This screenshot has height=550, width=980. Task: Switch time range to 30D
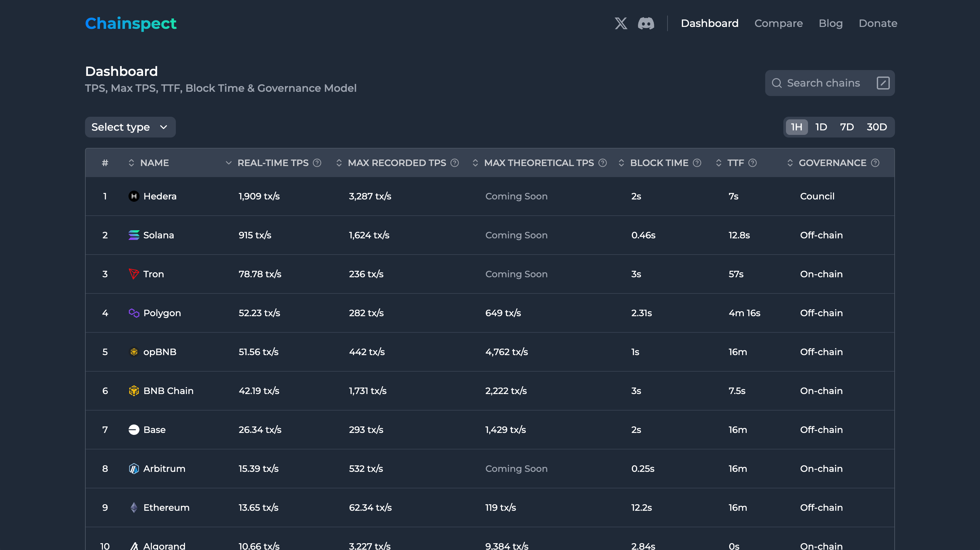[x=876, y=127]
